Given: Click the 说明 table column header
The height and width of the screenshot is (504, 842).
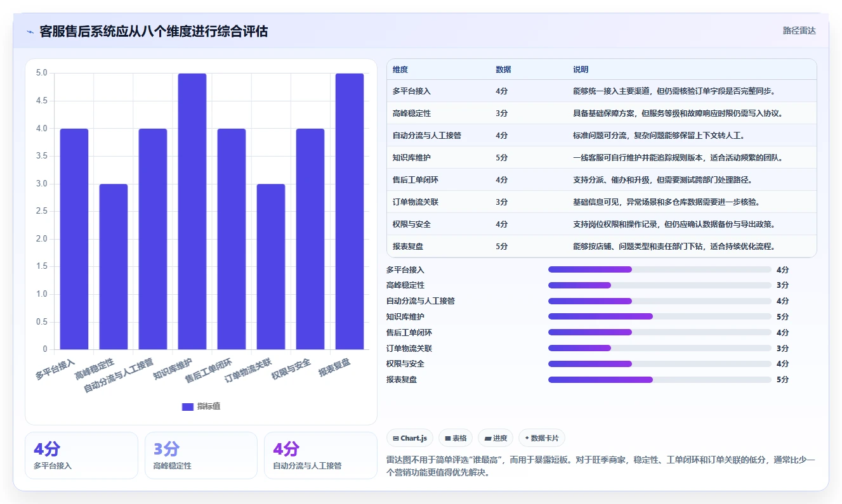Looking at the screenshot, I should (x=581, y=69).
